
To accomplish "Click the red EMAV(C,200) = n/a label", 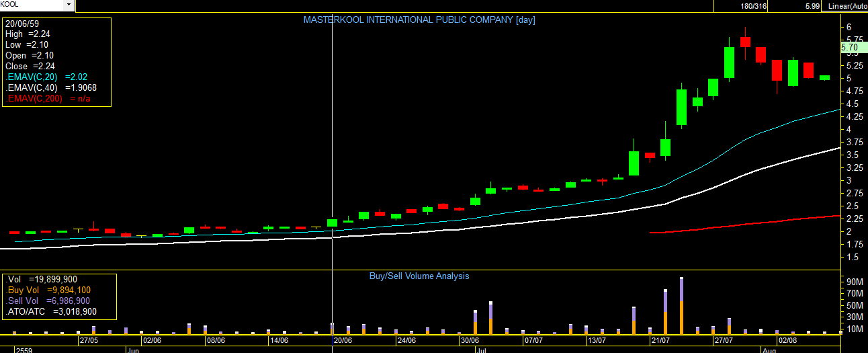I will coord(48,99).
